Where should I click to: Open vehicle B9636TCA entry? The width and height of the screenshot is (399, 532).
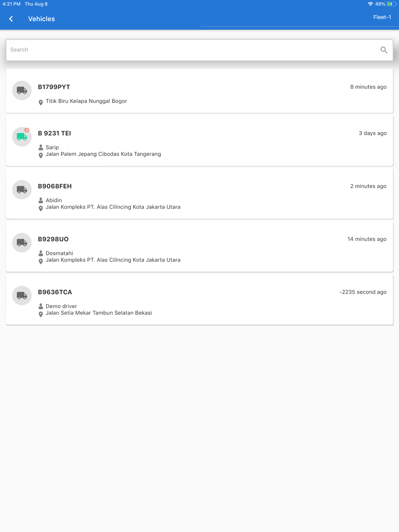(199, 300)
